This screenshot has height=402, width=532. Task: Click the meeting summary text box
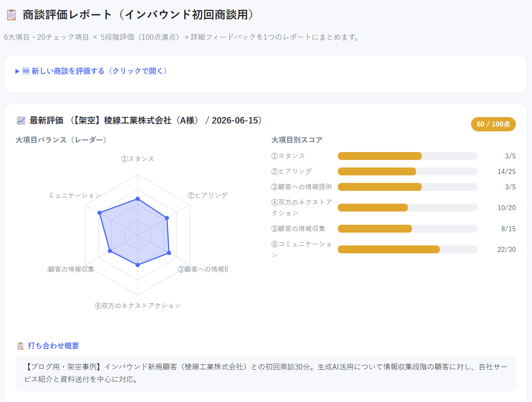click(266, 373)
